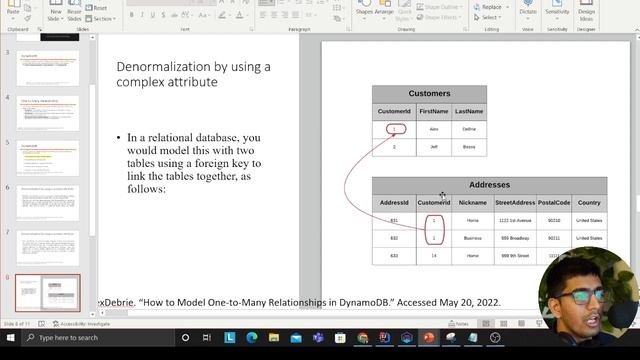Align text left in Paragraph group
Screen dimensions: 640x360
[x=263, y=15]
